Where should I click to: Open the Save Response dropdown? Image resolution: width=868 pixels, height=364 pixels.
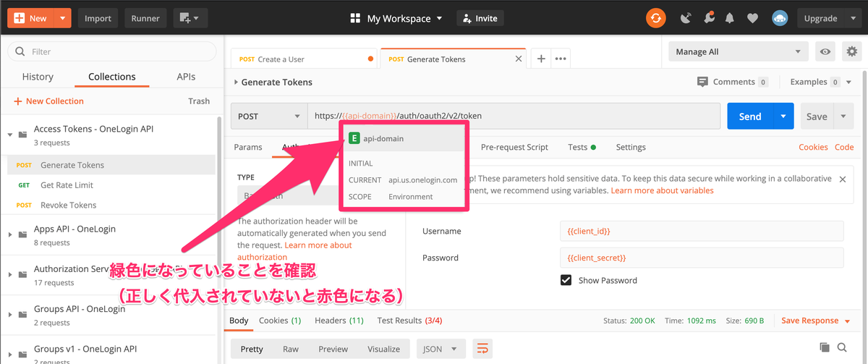[814, 321]
